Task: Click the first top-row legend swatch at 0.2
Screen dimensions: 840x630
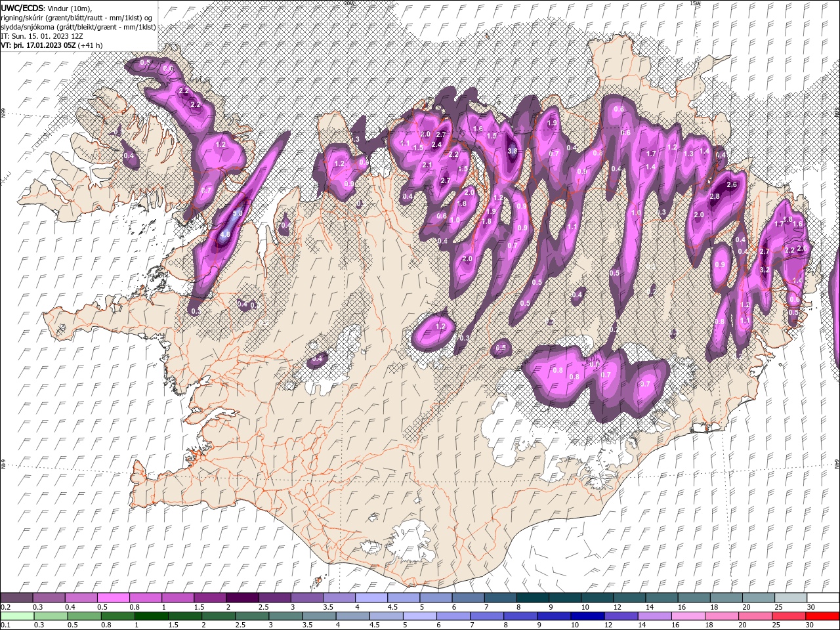Action: tap(16, 598)
